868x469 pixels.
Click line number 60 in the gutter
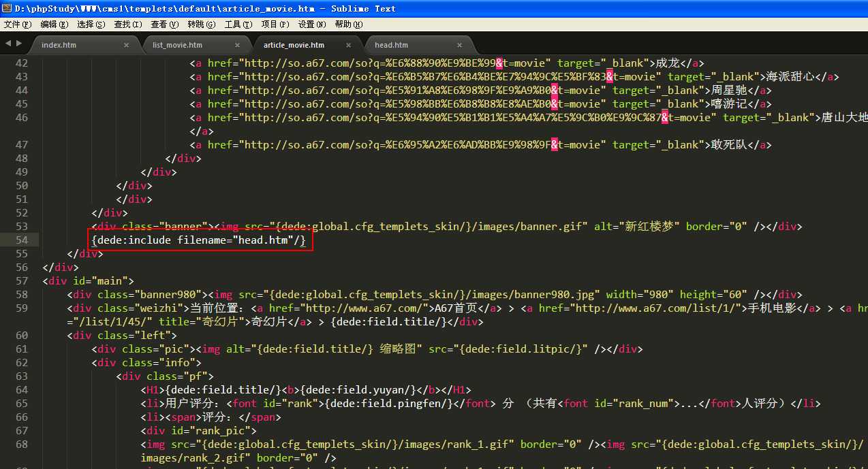point(21,336)
